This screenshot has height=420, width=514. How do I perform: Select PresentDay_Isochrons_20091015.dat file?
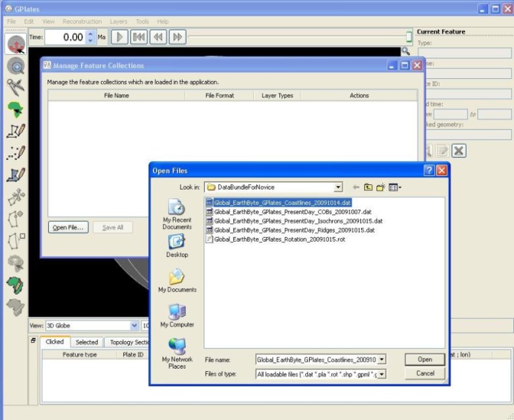(x=295, y=221)
